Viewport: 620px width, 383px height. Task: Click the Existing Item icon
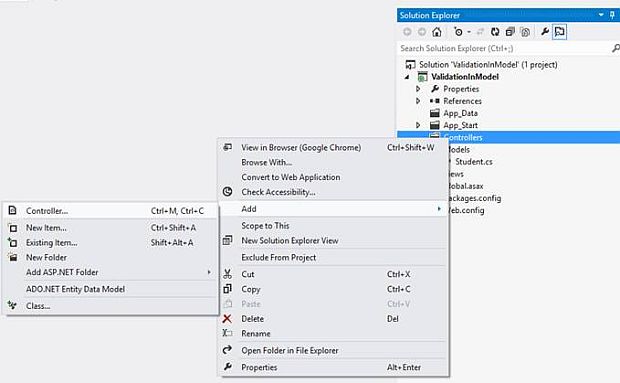click(x=12, y=242)
